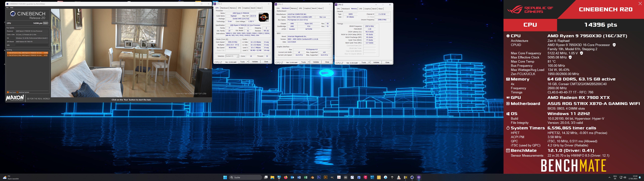Click Validate in CPU-Z Memory window
The height and width of the screenshot is (181, 644).
click(x=376, y=62)
